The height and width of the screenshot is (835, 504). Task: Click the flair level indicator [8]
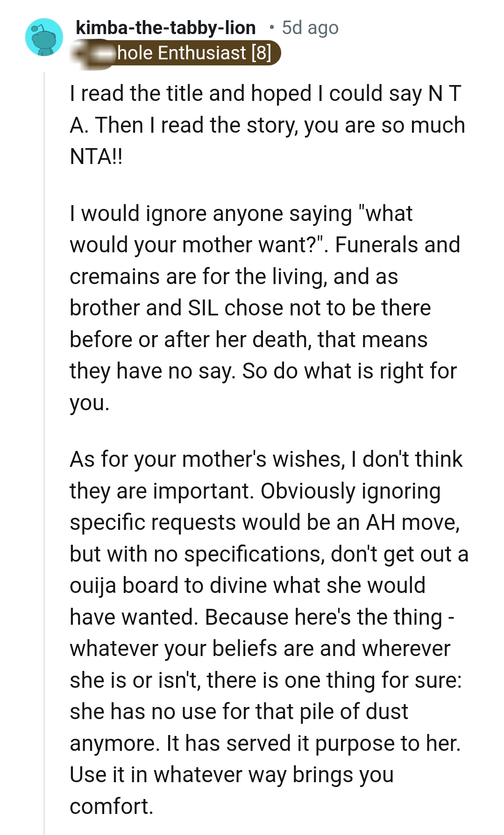click(x=263, y=53)
